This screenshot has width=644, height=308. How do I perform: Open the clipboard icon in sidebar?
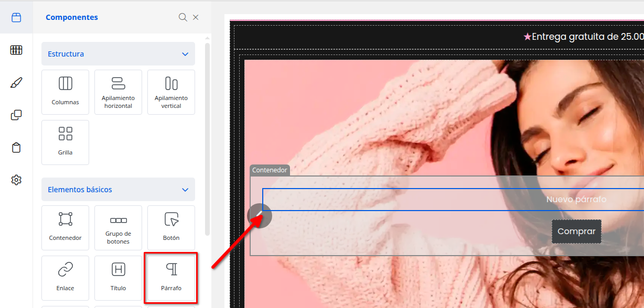tap(16, 148)
